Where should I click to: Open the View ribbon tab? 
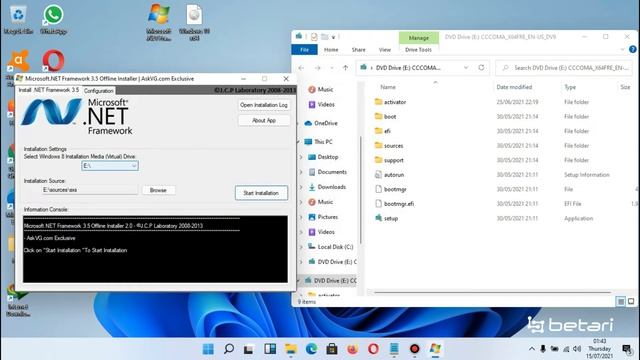(385, 49)
